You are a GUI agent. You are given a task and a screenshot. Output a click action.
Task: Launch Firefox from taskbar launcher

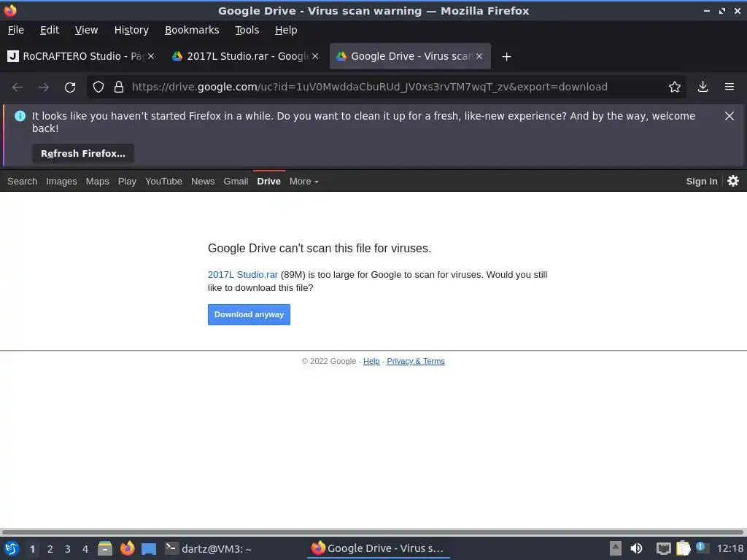[127, 548]
